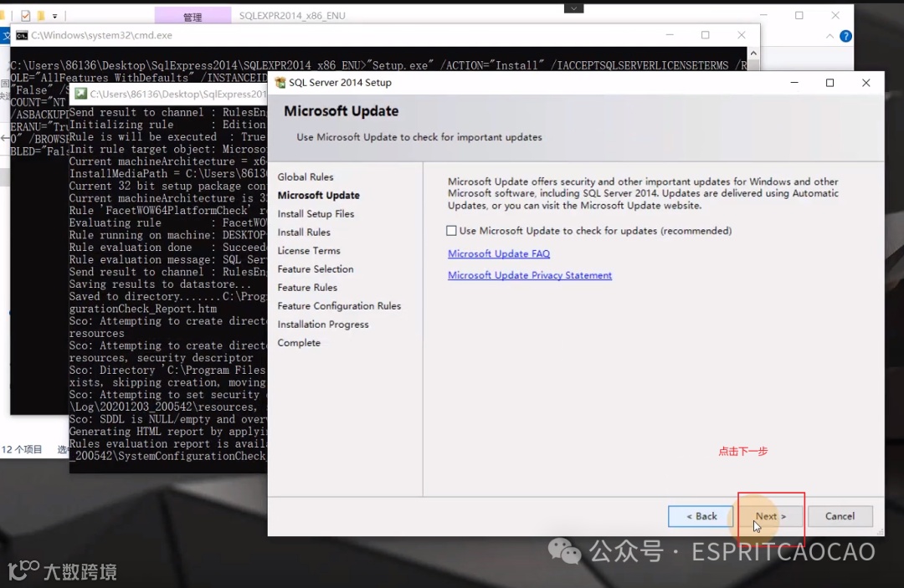Select Feature Selection step in sidebar

[316, 269]
